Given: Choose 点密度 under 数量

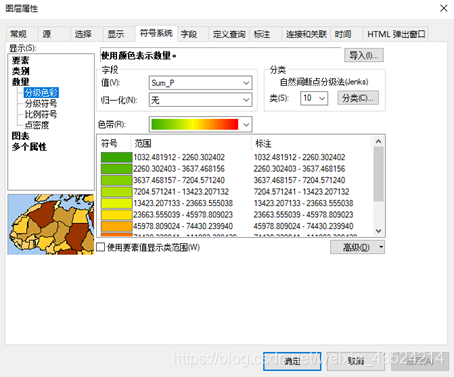Looking at the screenshot, I should coord(37,125).
